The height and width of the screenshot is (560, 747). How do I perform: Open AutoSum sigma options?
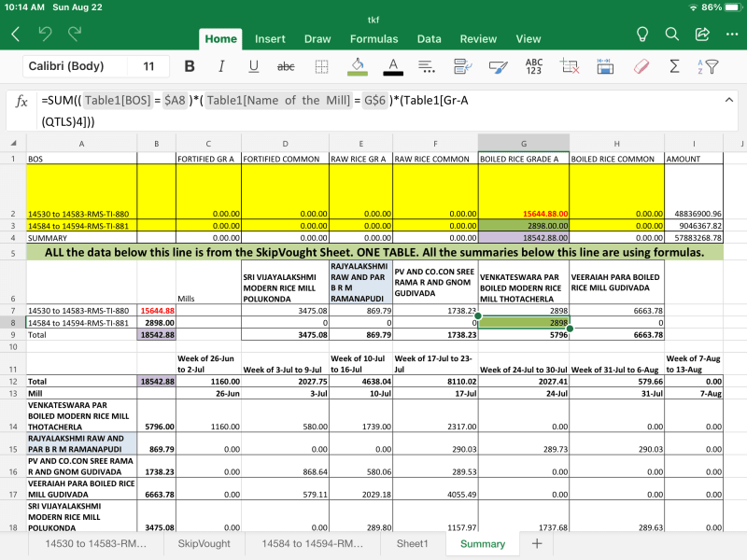click(674, 66)
